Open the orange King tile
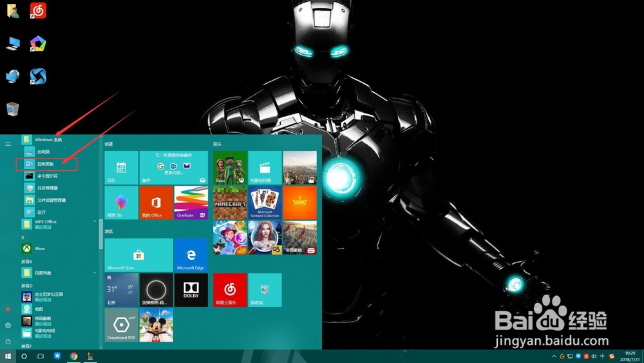Screen dimensions: 644x363 click(300, 202)
